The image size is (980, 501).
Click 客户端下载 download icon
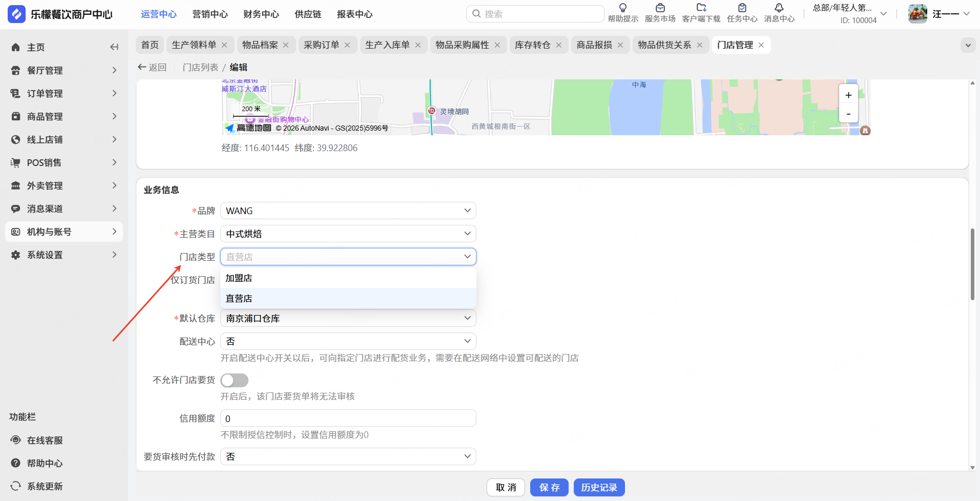pyautogui.click(x=701, y=8)
